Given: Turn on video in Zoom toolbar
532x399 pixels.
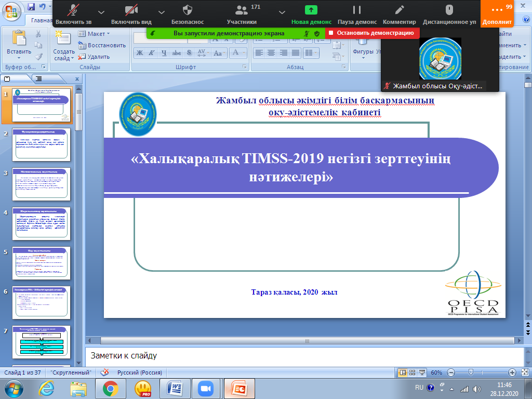Looking at the screenshot, I should [131, 14].
